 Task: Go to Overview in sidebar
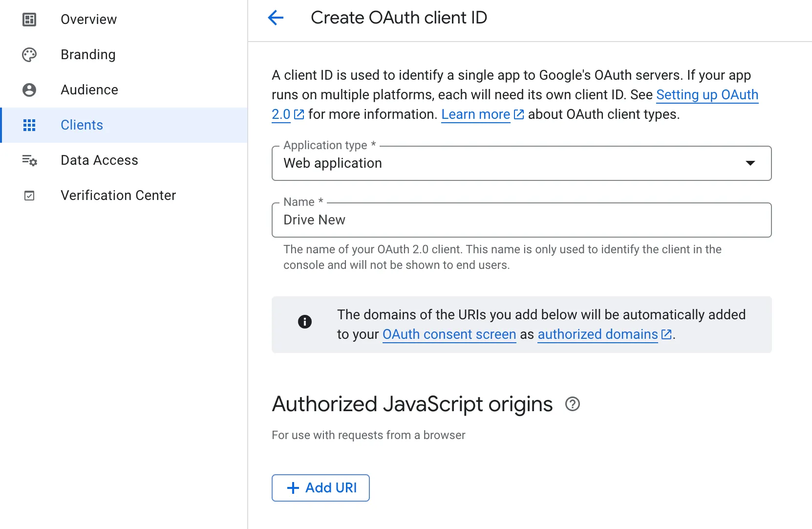pos(88,20)
